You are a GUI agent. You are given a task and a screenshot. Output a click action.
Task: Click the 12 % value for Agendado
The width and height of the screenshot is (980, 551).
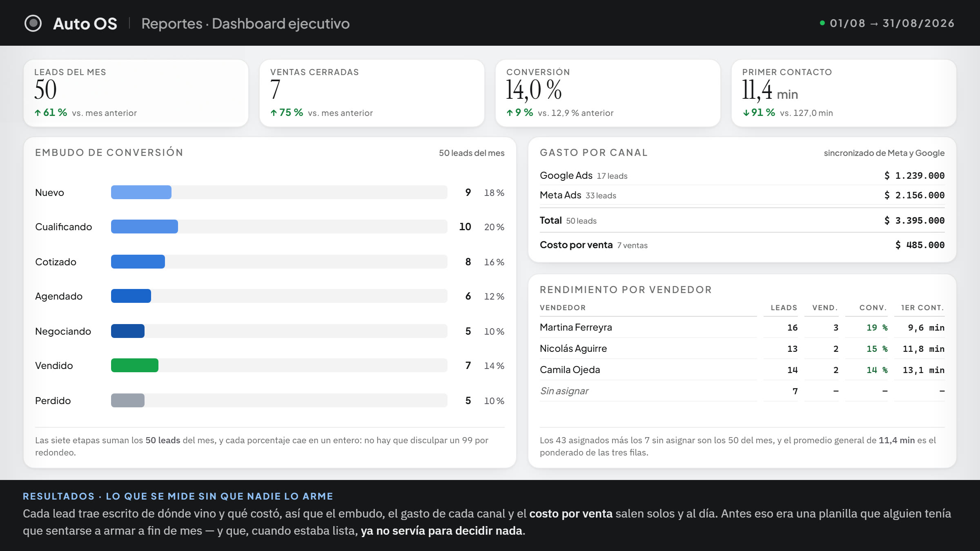pyautogui.click(x=494, y=296)
